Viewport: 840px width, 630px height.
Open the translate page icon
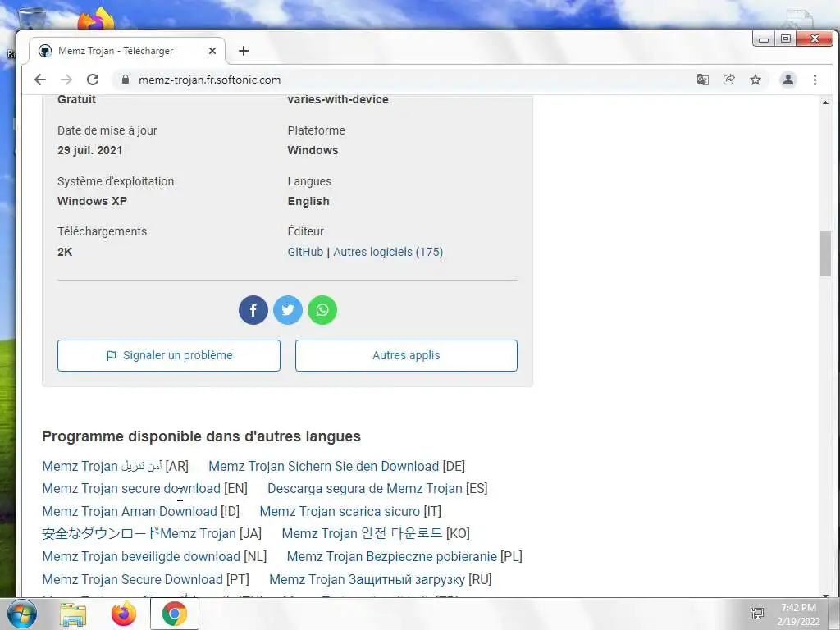[x=702, y=80]
